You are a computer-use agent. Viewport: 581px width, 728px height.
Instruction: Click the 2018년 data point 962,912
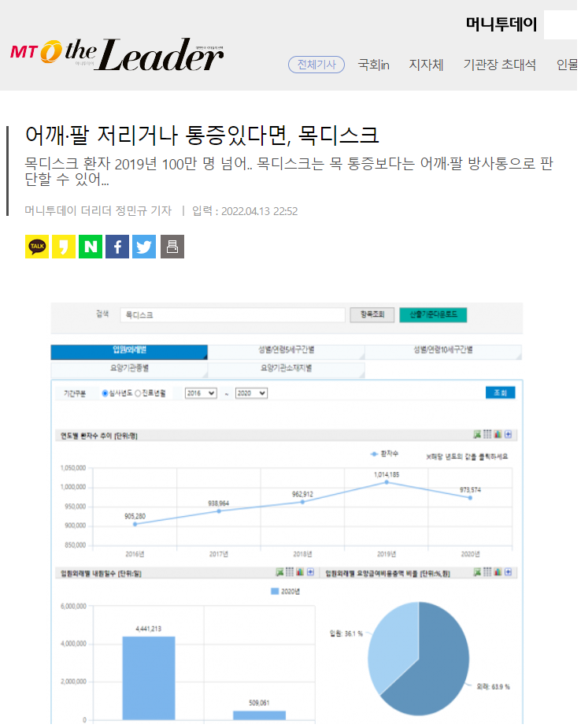[302, 503]
